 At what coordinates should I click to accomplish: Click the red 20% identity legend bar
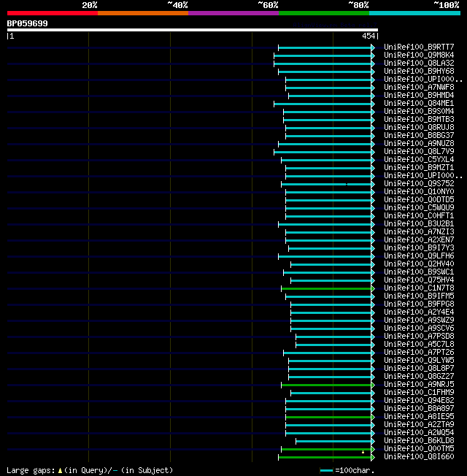[53, 13]
